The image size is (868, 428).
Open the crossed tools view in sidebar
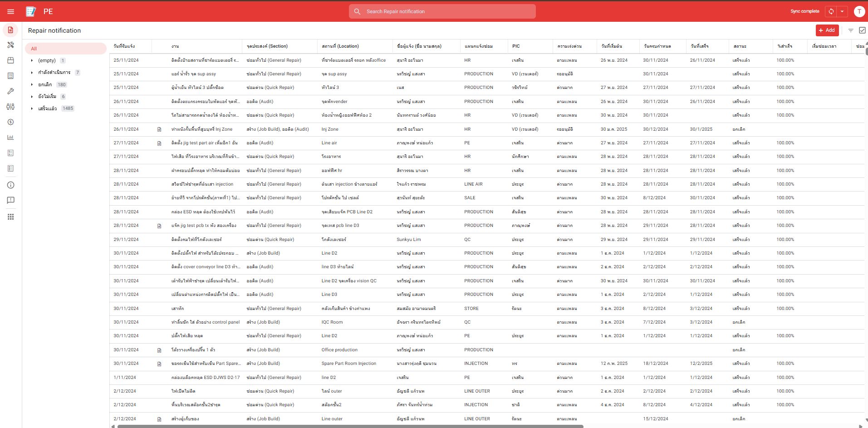coord(10,45)
